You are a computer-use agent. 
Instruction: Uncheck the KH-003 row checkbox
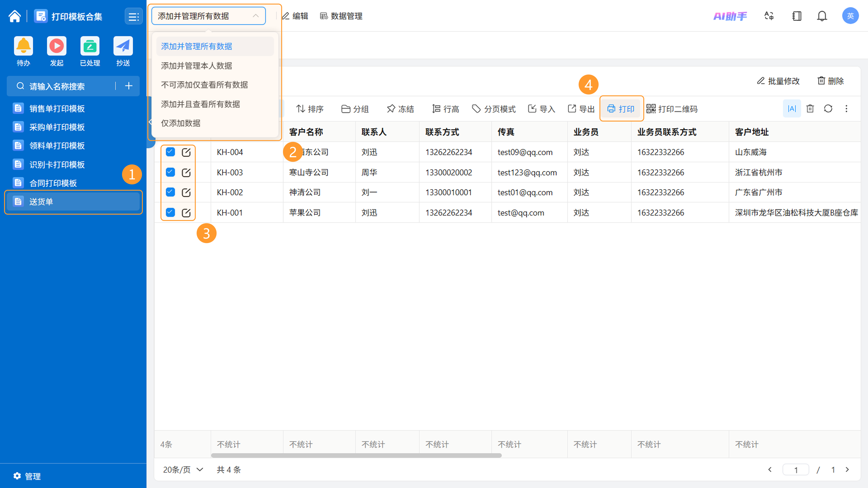point(170,172)
